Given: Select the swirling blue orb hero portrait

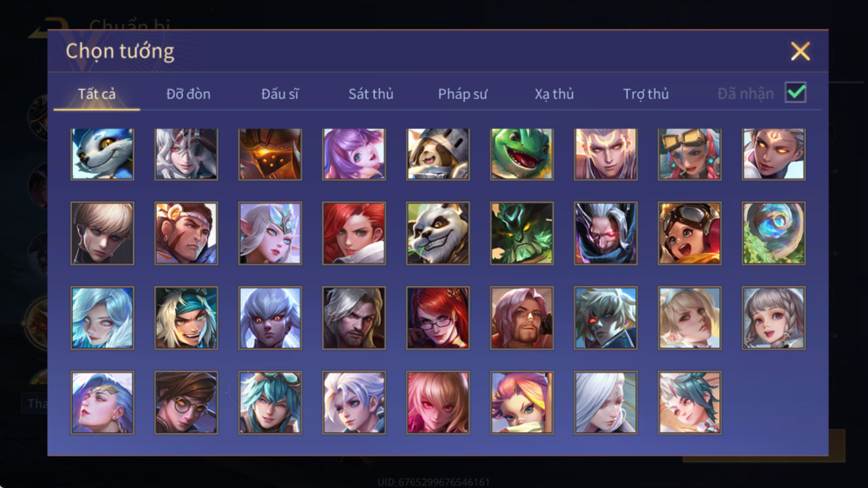Looking at the screenshot, I should click(773, 233).
